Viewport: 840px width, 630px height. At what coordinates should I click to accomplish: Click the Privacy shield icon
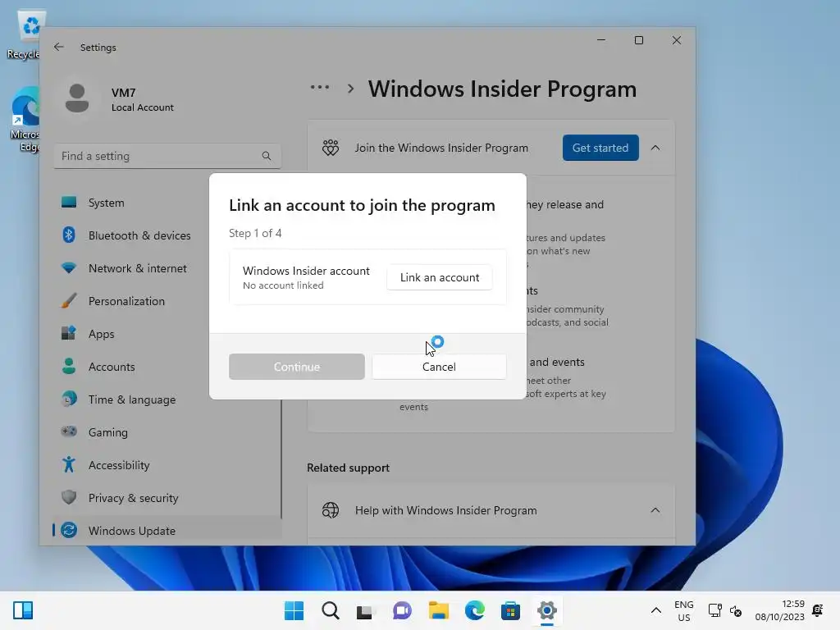[69, 497]
